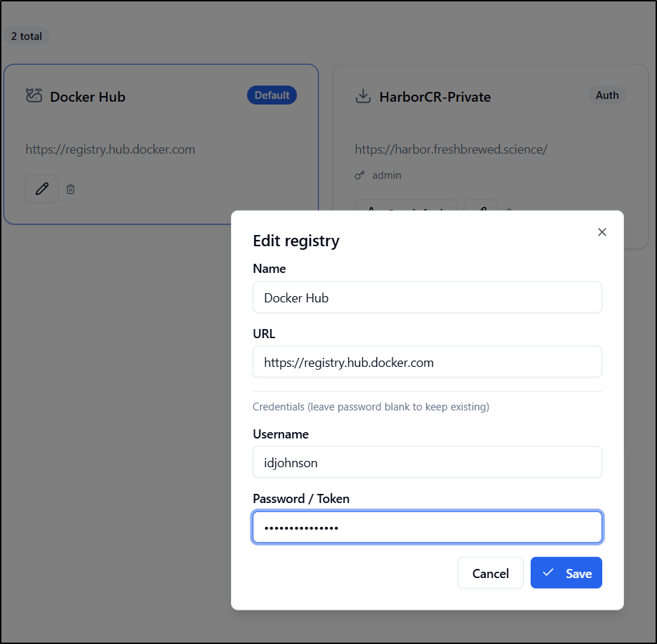Click the key icon next to admin
The image size is (657, 644).
[x=360, y=175]
